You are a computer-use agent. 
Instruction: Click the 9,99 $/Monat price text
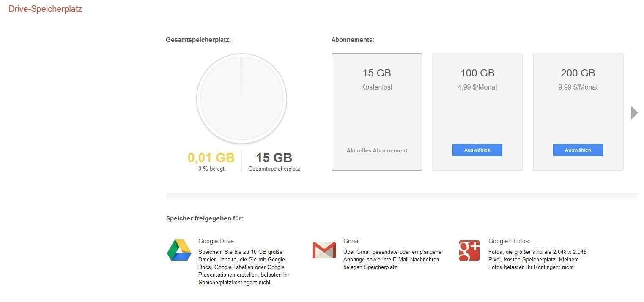pos(578,87)
